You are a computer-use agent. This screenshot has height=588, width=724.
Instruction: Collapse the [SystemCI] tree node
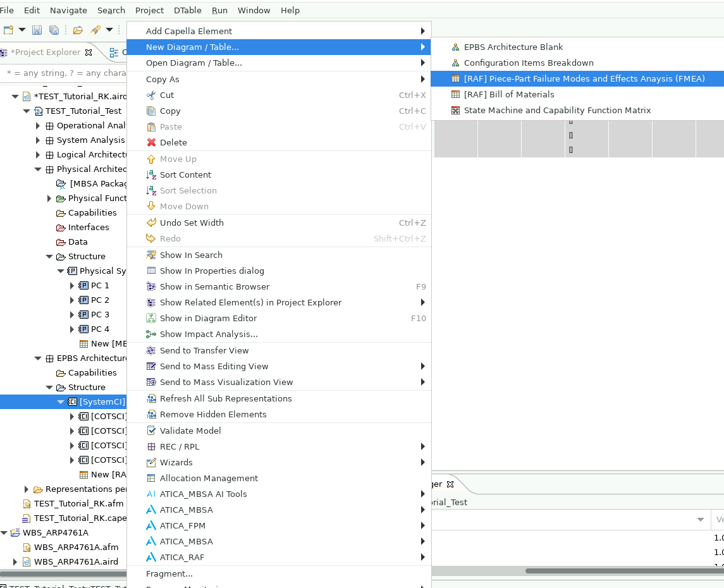61,402
